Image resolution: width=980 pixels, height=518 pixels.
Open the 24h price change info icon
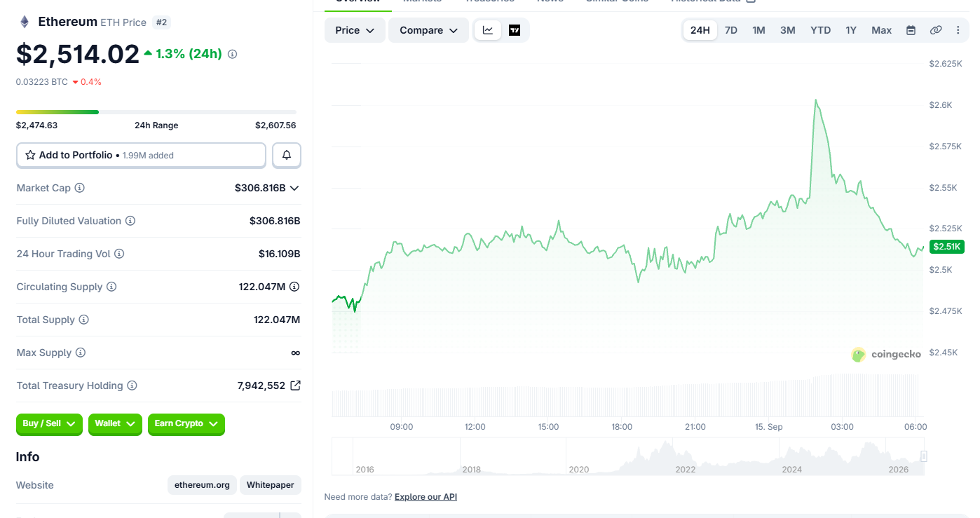point(233,54)
